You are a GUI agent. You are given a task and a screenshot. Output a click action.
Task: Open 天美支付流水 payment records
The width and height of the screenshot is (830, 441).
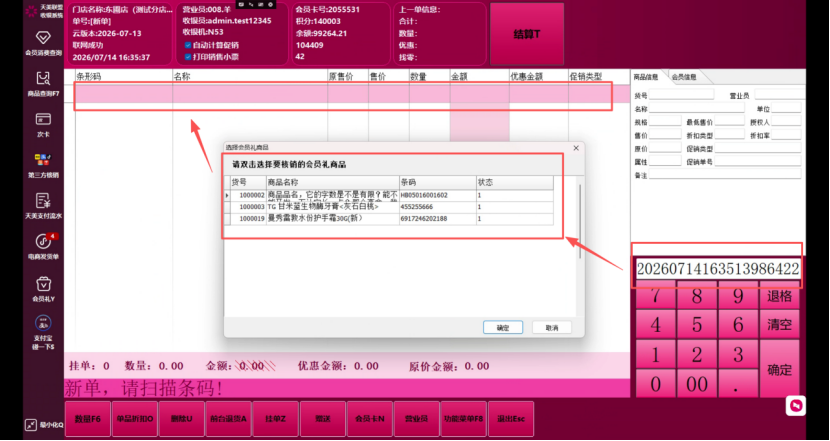[43, 206]
